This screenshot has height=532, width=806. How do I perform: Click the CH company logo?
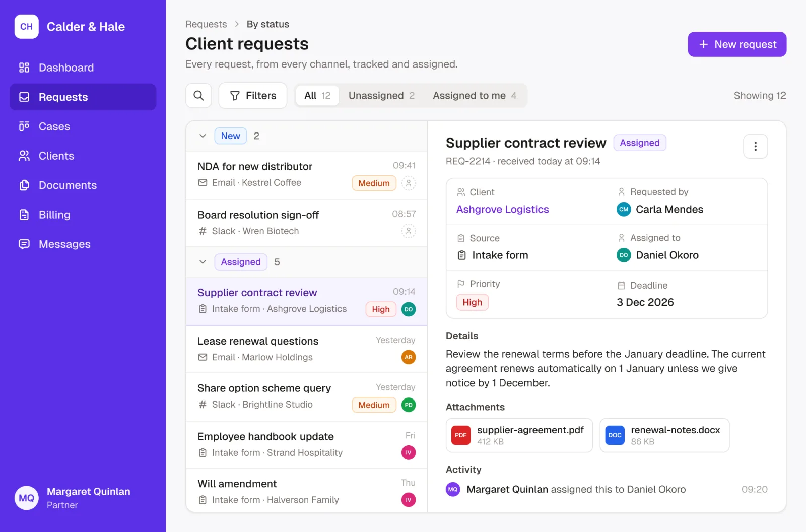pyautogui.click(x=26, y=27)
